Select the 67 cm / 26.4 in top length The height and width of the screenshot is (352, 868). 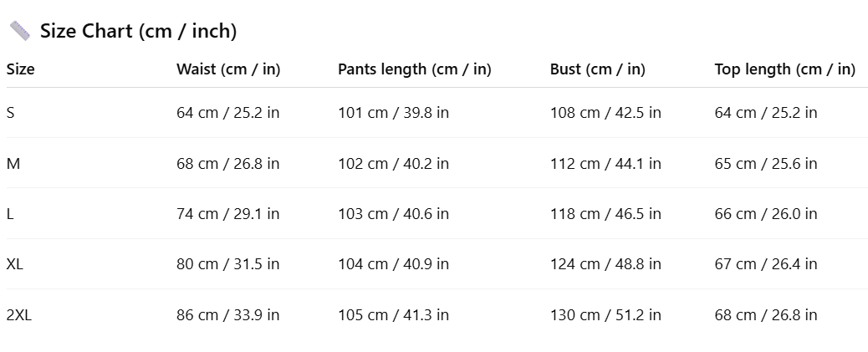click(x=765, y=264)
